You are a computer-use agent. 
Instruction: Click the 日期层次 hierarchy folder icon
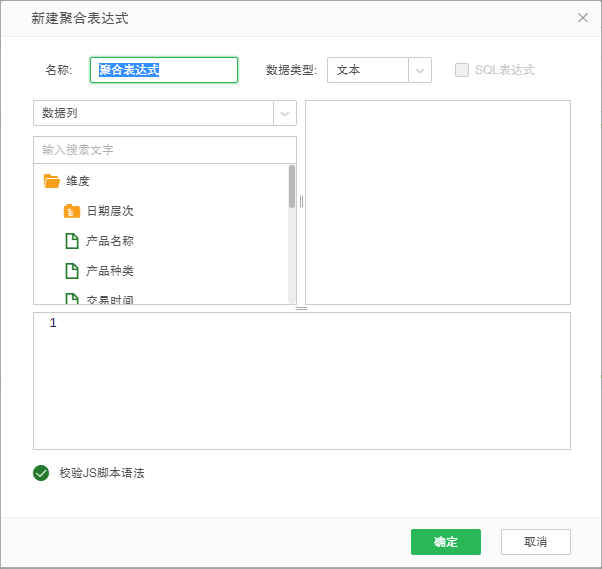(x=72, y=211)
